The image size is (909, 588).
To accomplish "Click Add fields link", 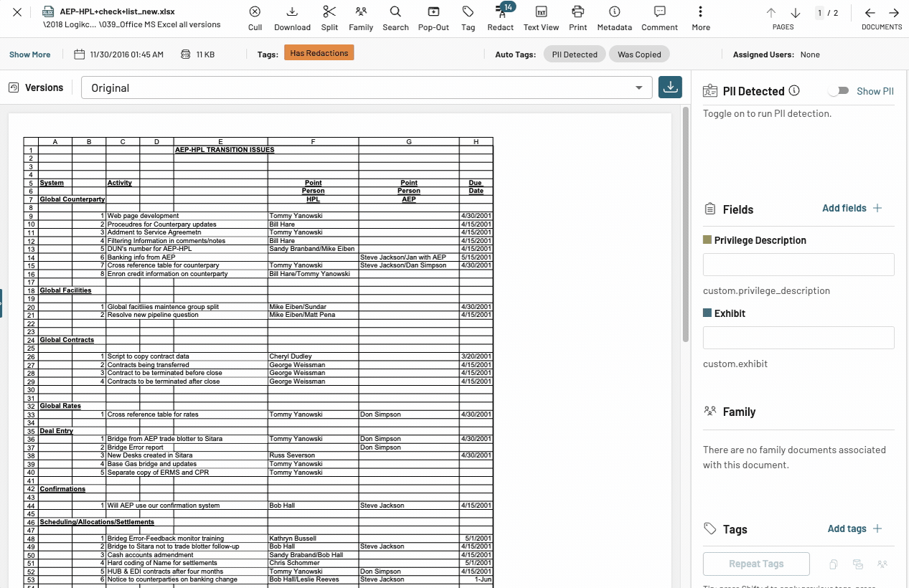I will tap(852, 208).
